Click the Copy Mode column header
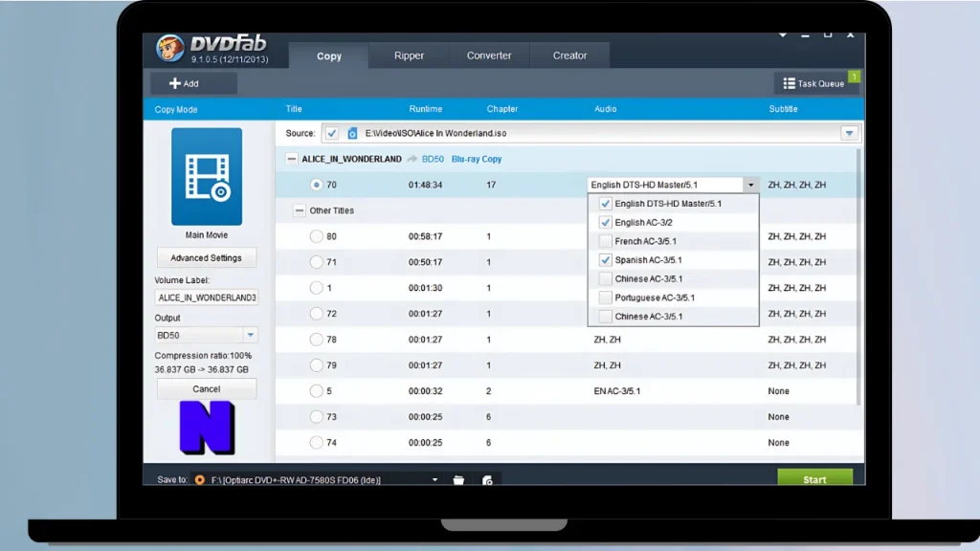Image resolution: width=980 pixels, height=551 pixels. 176,109
